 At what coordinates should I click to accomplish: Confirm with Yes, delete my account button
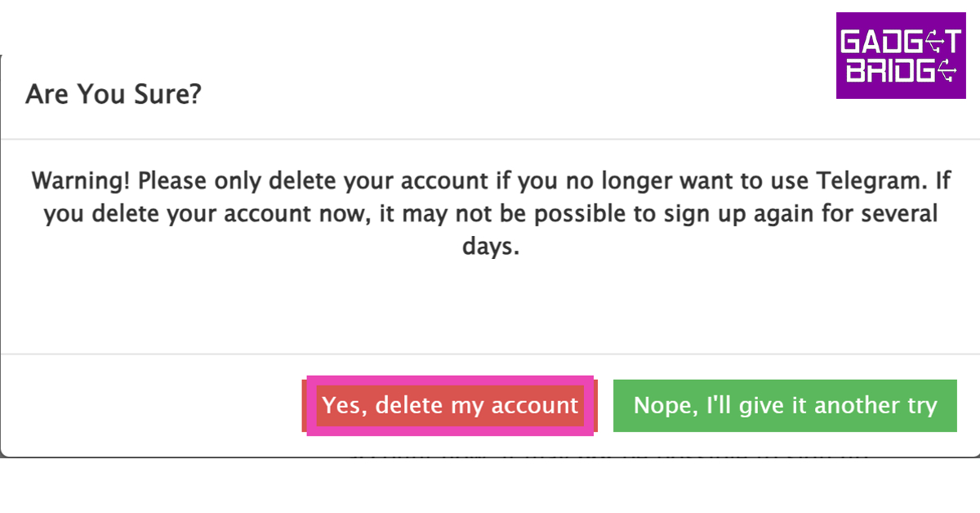(450, 405)
